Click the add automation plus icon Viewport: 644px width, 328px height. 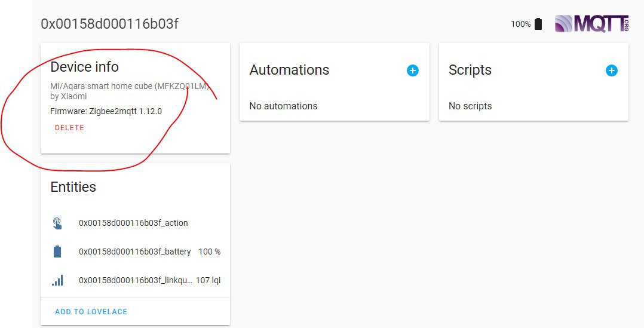412,70
